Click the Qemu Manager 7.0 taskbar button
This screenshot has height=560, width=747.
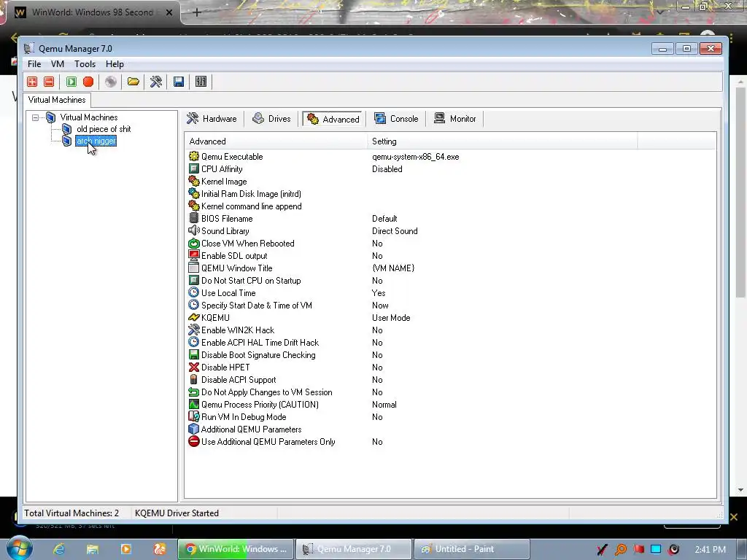[354, 549]
